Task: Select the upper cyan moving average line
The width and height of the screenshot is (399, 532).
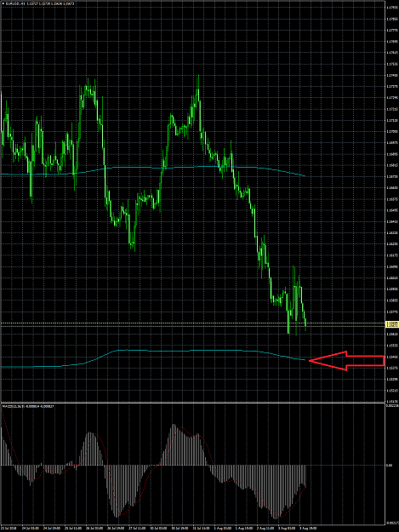Action: (x=152, y=169)
